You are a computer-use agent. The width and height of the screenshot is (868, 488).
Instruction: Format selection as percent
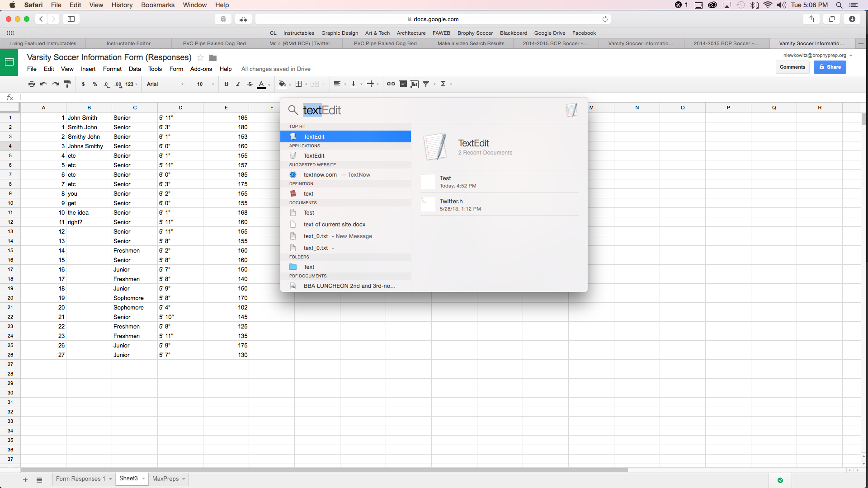(x=95, y=84)
